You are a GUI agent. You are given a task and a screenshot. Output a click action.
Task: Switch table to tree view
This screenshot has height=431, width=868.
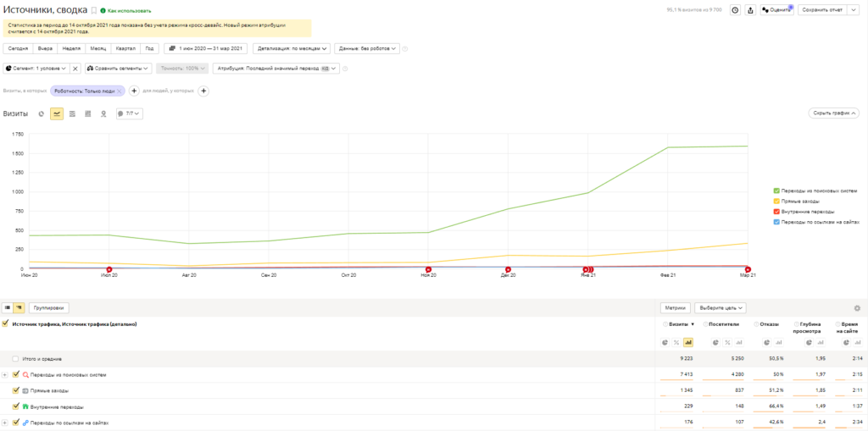click(x=19, y=307)
